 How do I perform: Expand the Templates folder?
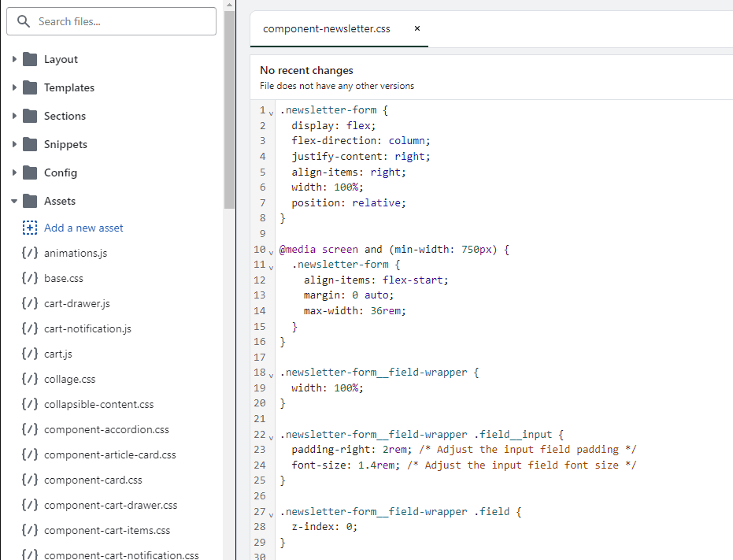click(13, 87)
